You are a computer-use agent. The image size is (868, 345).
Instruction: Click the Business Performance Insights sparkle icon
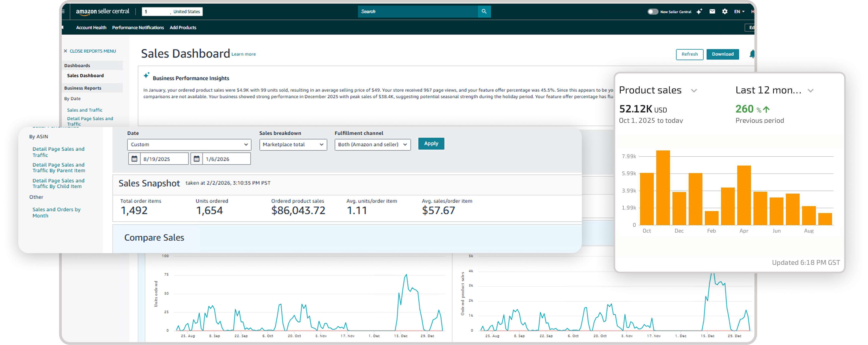(146, 75)
